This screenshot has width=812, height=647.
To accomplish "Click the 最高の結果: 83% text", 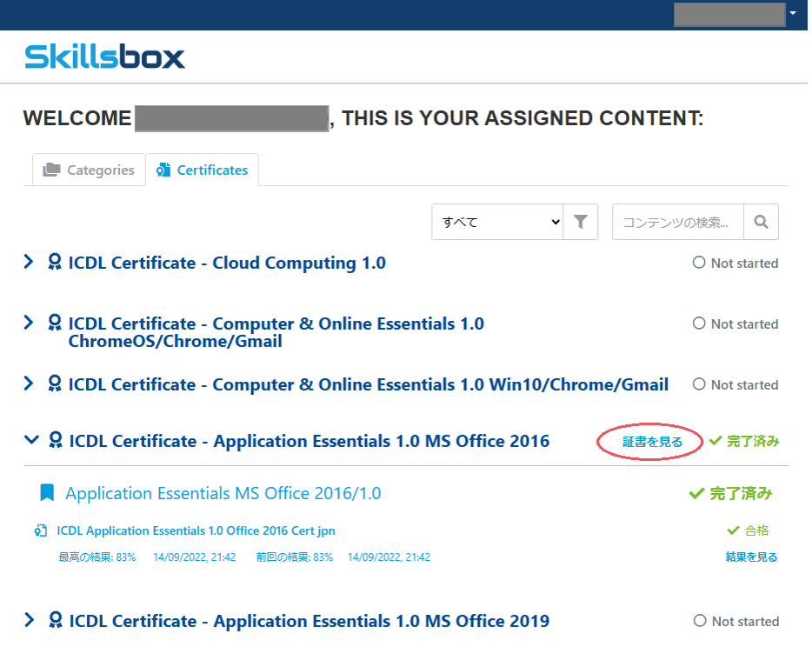I will (97, 557).
